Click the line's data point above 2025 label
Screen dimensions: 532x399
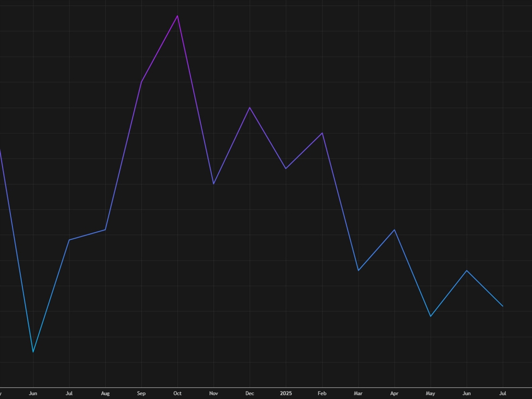(x=286, y=168)
